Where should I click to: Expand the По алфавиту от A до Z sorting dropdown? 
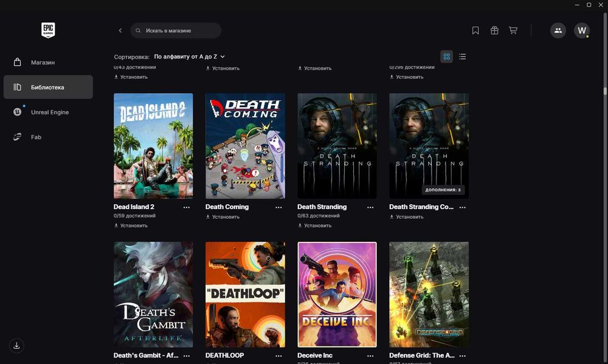189,57
